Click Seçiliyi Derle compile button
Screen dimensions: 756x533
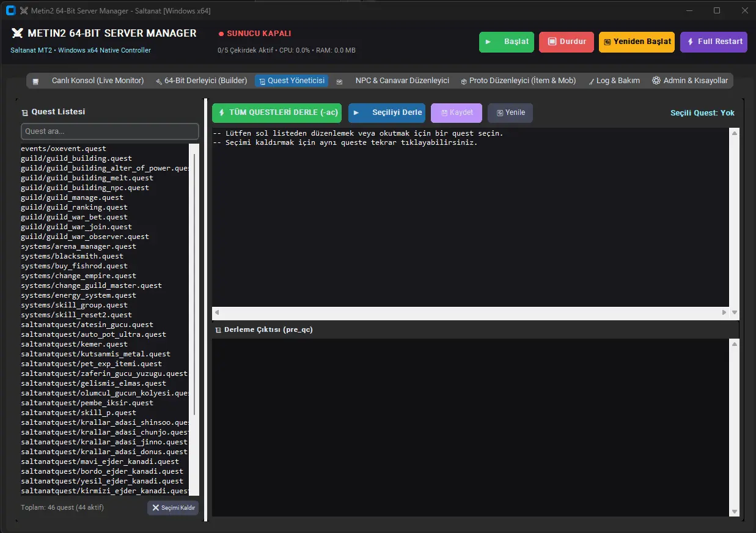coord(387,113)
